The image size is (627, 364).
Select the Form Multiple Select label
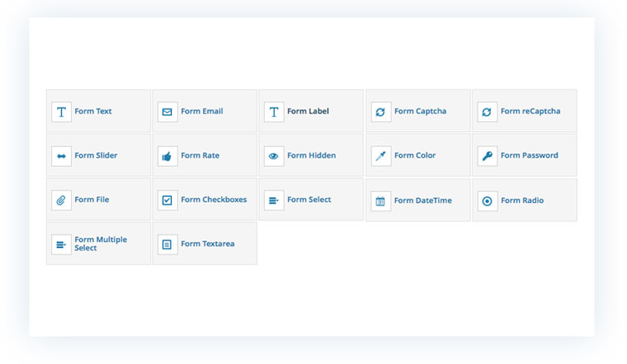pos(101,244)
